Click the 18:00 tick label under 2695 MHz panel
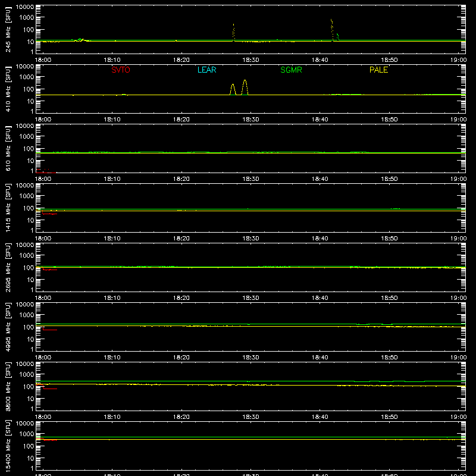The image size is (476, 476). pyautogui.click(x=43, y=298)
